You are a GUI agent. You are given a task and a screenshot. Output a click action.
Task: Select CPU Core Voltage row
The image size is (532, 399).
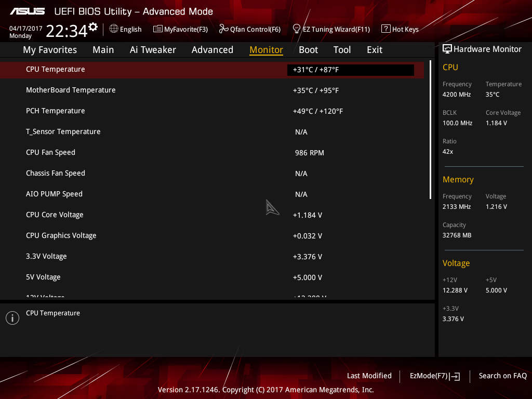[x=212, y=215]
